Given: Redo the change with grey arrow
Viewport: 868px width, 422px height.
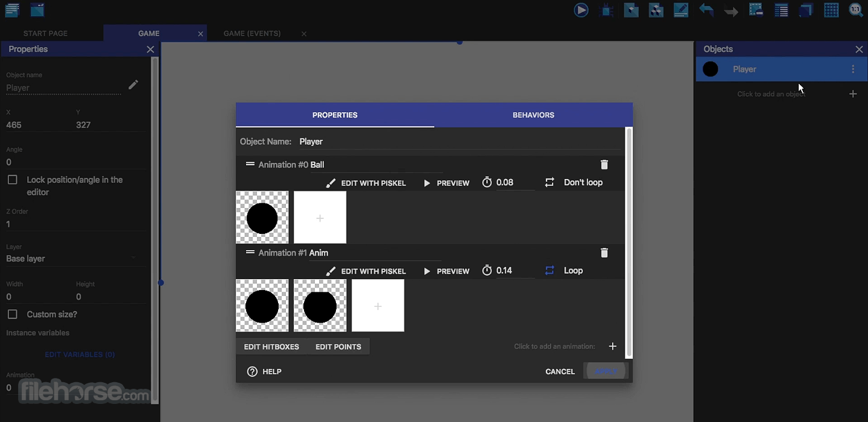Looking at the screenshot, I should pyautogui.click(x=731, y=11).
